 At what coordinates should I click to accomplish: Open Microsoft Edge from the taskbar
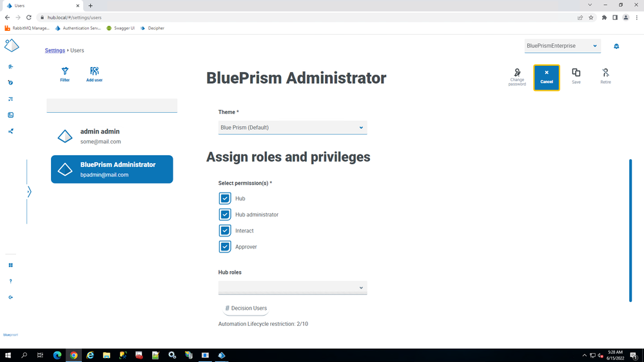(57, 356)
